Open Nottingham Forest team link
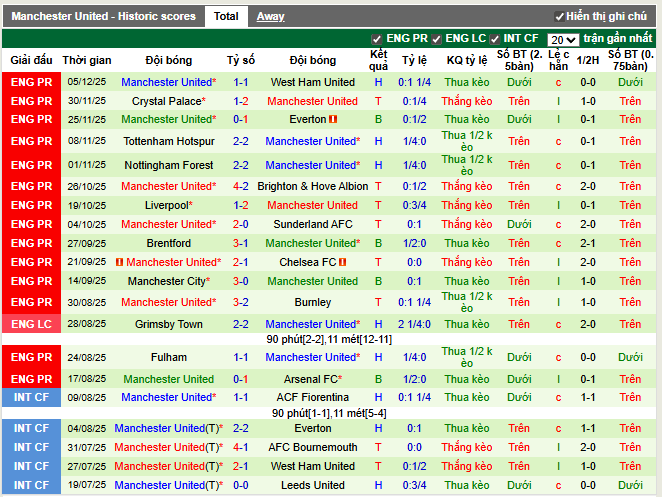Screen dimensions: 662x497 169,165
